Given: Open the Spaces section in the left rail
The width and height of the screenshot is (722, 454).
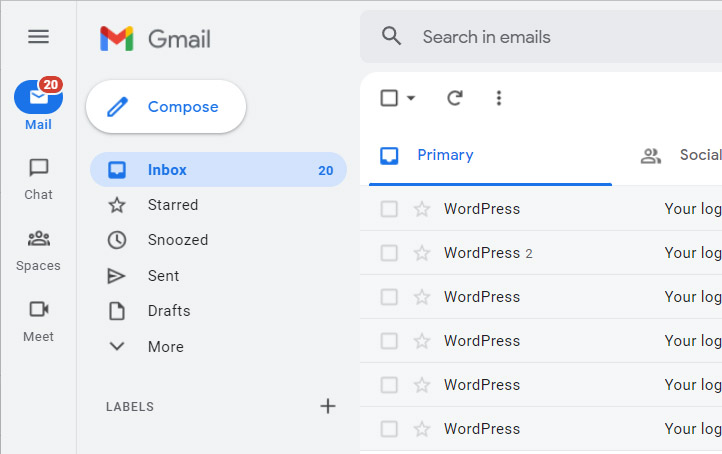Looking at the screenshot, I should point(38,251).
